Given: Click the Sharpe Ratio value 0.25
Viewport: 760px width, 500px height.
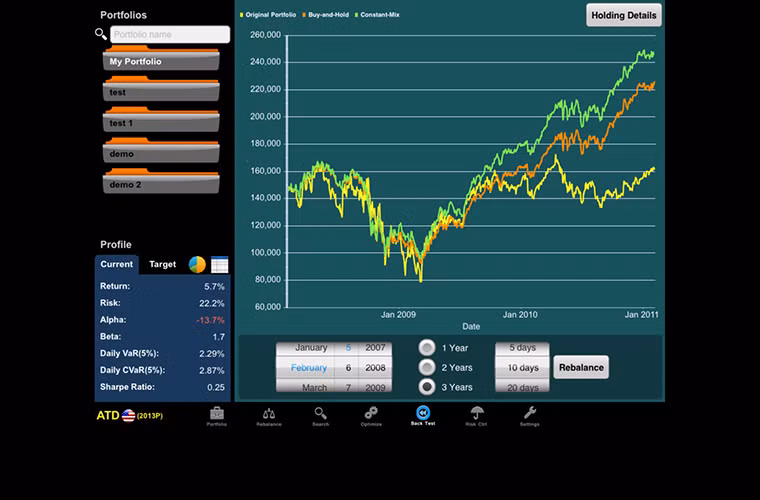Looking at the screenshot, I should coord(216,387).
